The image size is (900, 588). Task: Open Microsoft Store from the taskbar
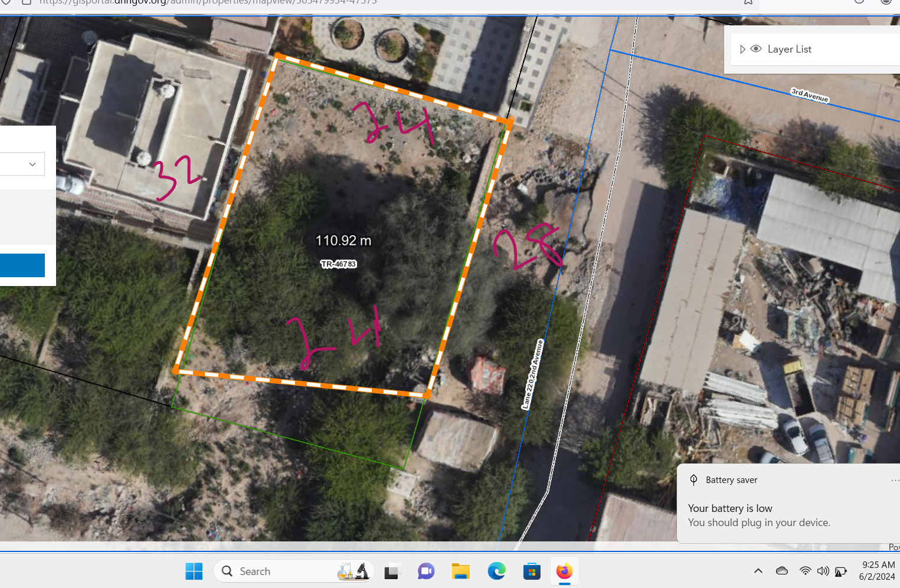tap(532, 571)
